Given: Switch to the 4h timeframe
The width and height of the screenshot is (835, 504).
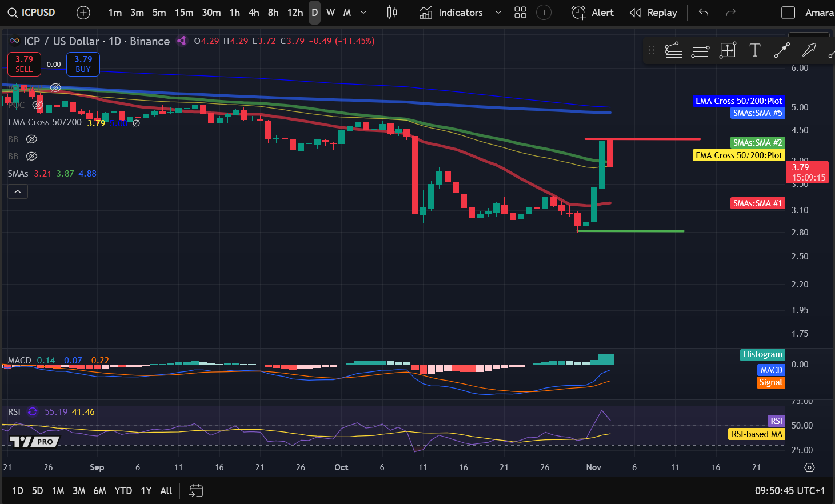Looking at the screenshot, I should 254,13.
